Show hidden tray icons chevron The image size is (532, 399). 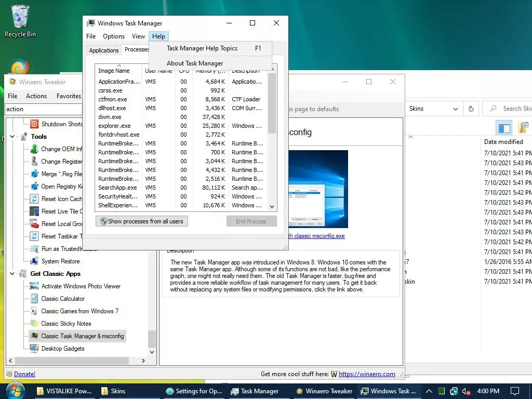click(x=429, y=391)
